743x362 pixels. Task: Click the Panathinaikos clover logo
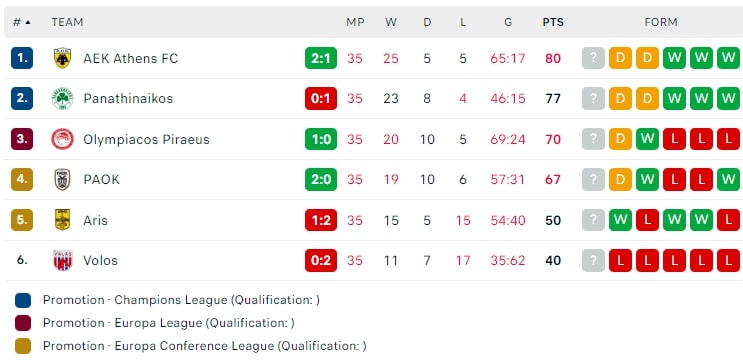click(x=62, y=99)
